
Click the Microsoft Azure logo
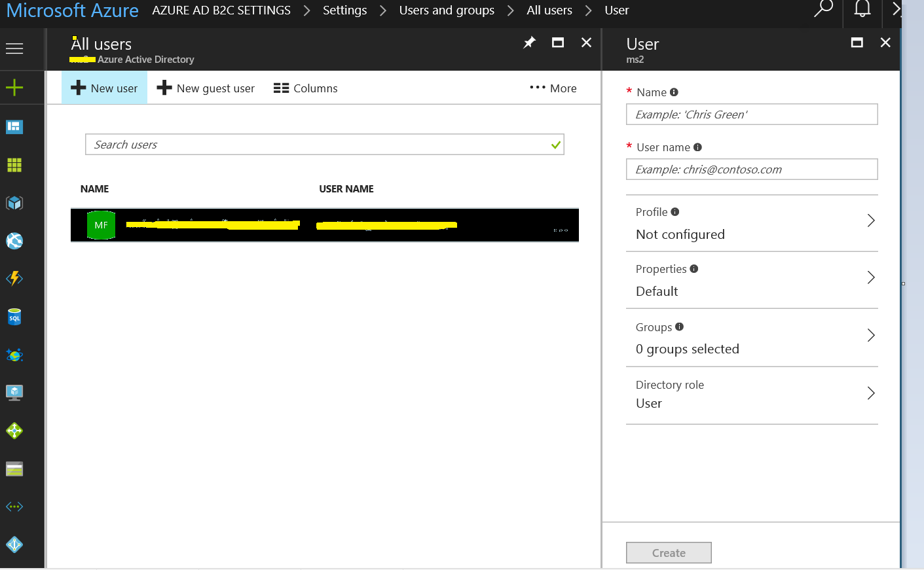pos(72,10)
